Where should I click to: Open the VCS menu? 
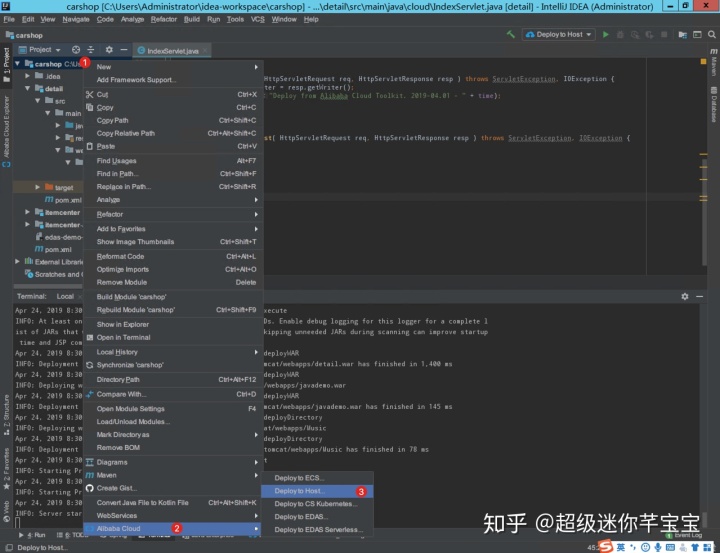(x=257, y=19)
